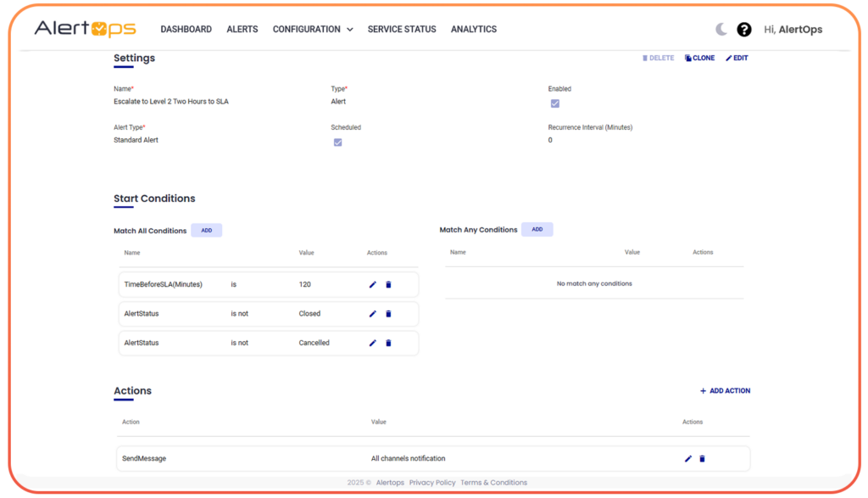Add a Match All condition
Viewport: 868px width, 498px height.
click(206, 230)
